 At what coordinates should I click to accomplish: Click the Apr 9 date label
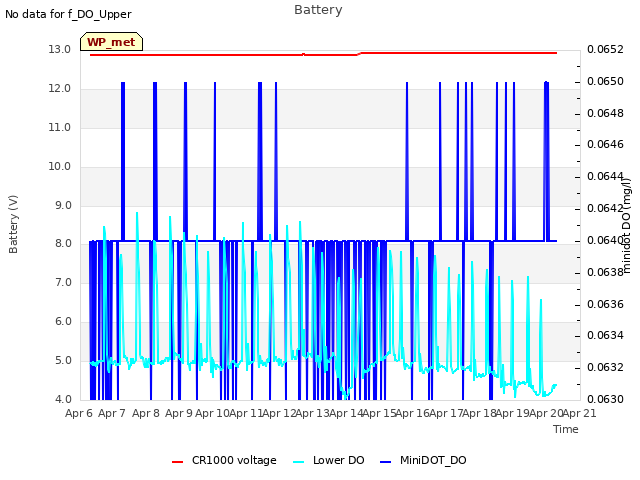[x=179, y=413]
